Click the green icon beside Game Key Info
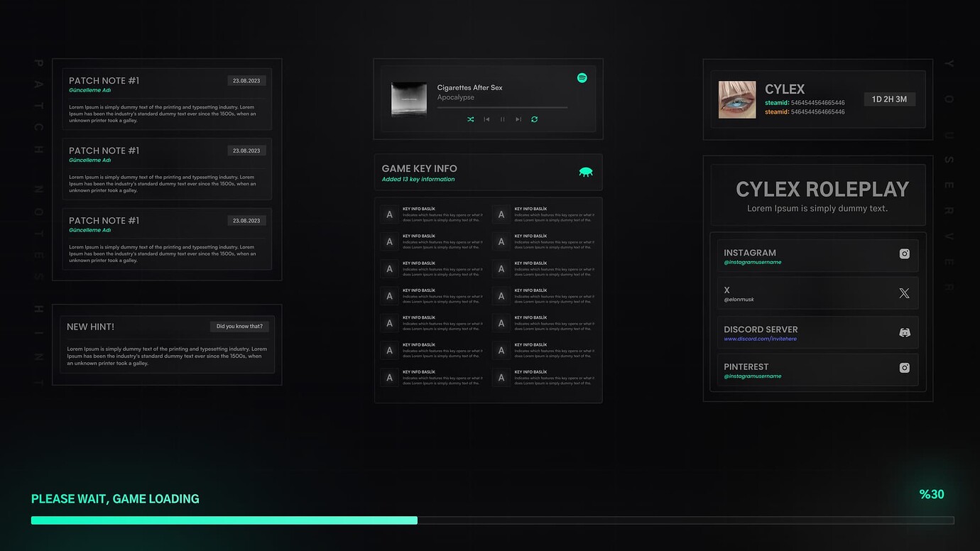 [585, 171]
